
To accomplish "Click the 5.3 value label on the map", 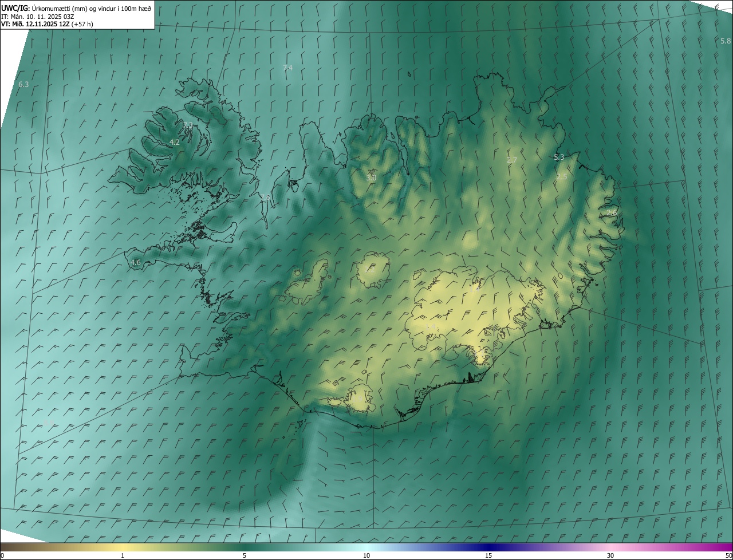I will point(559,157).
